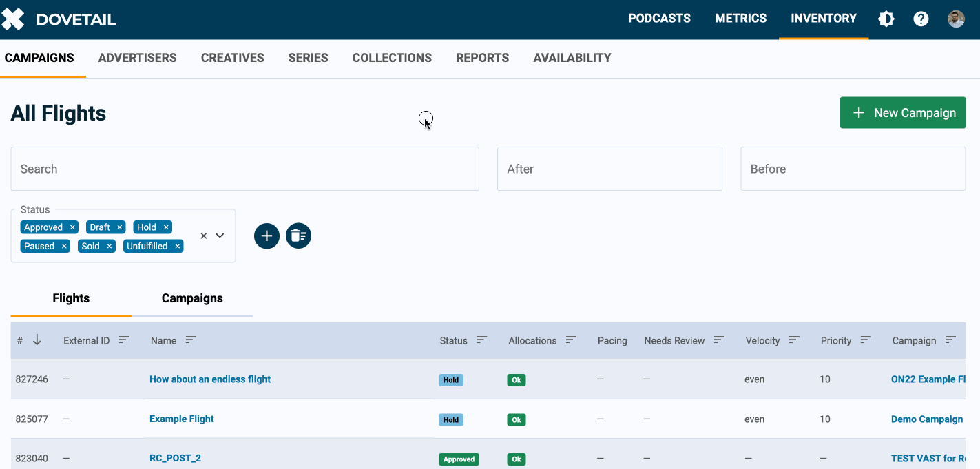
Task: Switch to the Collections tab
Action: 392,58
